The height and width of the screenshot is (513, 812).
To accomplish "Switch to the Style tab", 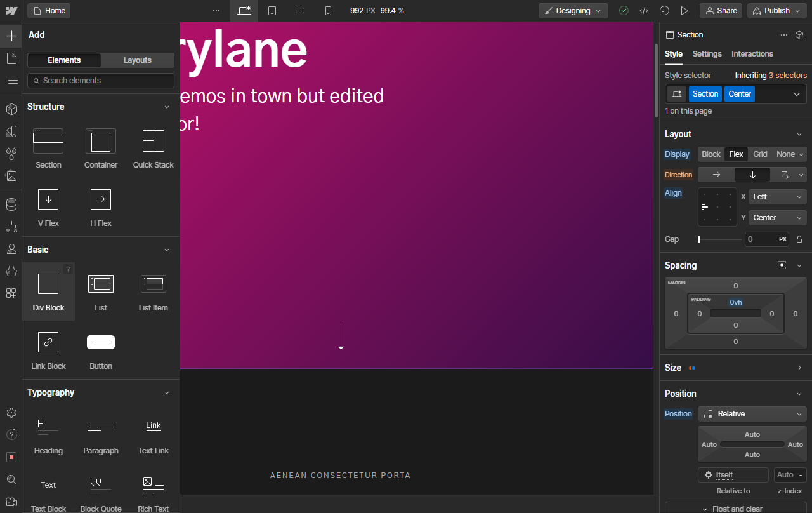I will point(674,54).
